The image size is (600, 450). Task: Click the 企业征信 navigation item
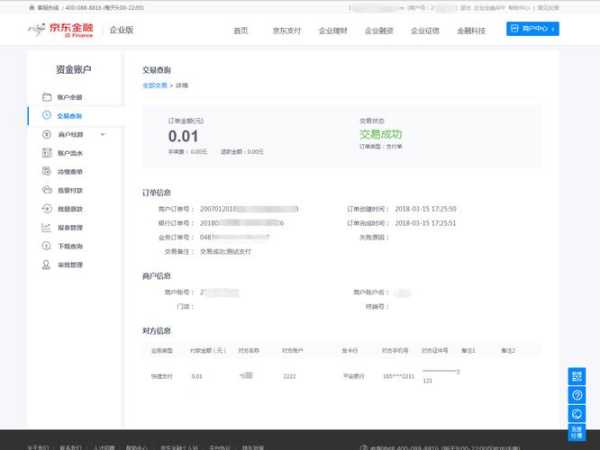click(426, 30)
